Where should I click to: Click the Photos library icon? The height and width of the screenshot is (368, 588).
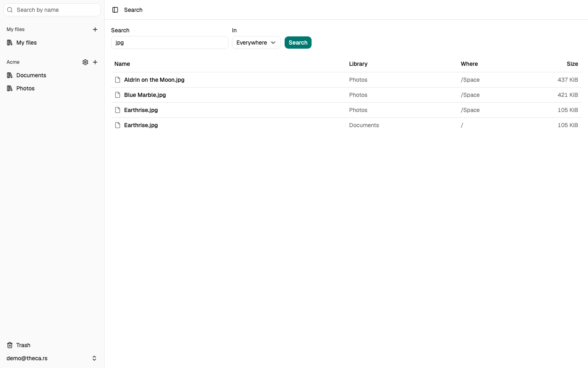tap(10, 88)
